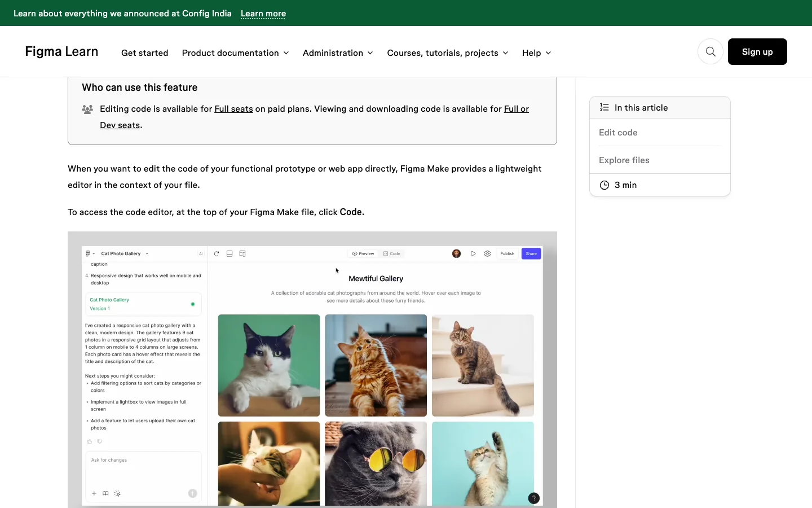Screen dimensions: 812x508
Task: Click the Who can use this feature heading
Action: click(140, 87)
